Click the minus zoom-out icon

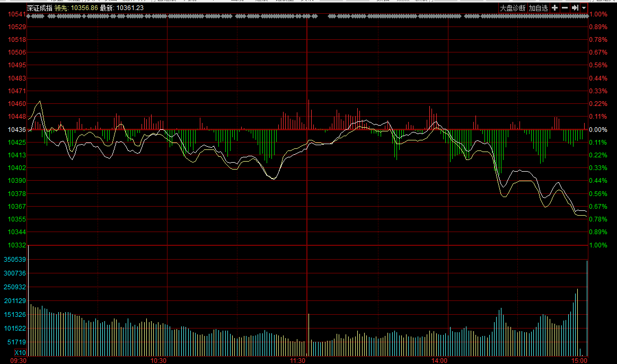[x=565, y=8]
